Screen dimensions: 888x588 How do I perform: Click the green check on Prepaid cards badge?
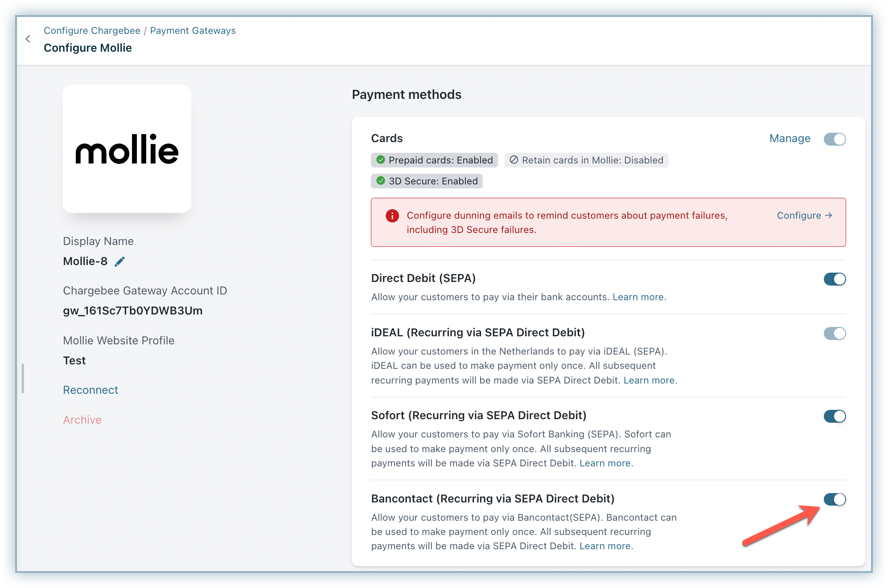pyautogui.click(x=381, y=160)
